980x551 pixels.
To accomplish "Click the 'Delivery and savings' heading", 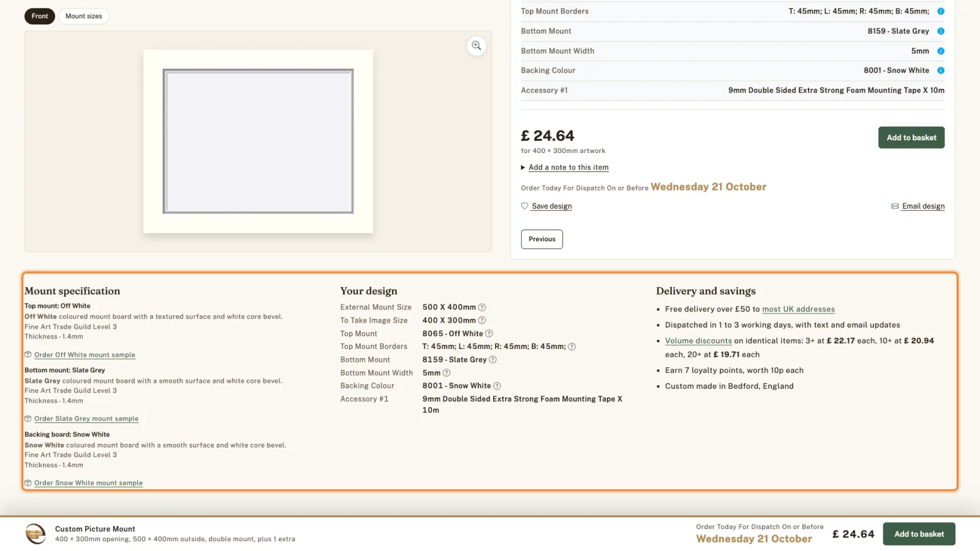I will click(x=706, y=291).
